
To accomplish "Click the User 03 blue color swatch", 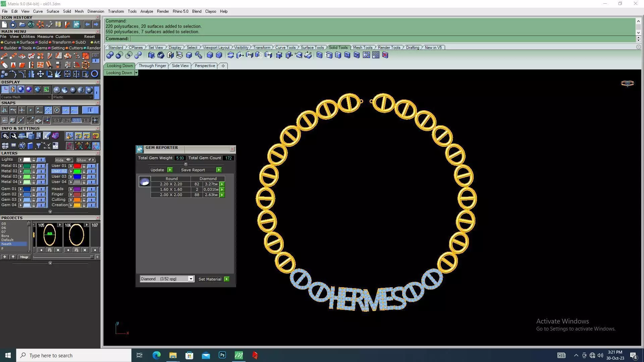I will [x=77, y=177].
